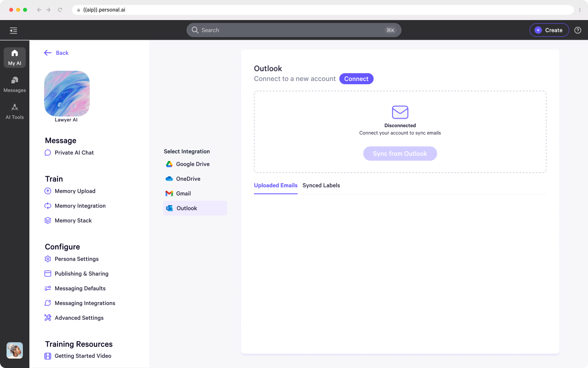588x368 pixels.
Task: Click the Google Drive logo icon
Action: pyautogui.click(x=169, y=164)
